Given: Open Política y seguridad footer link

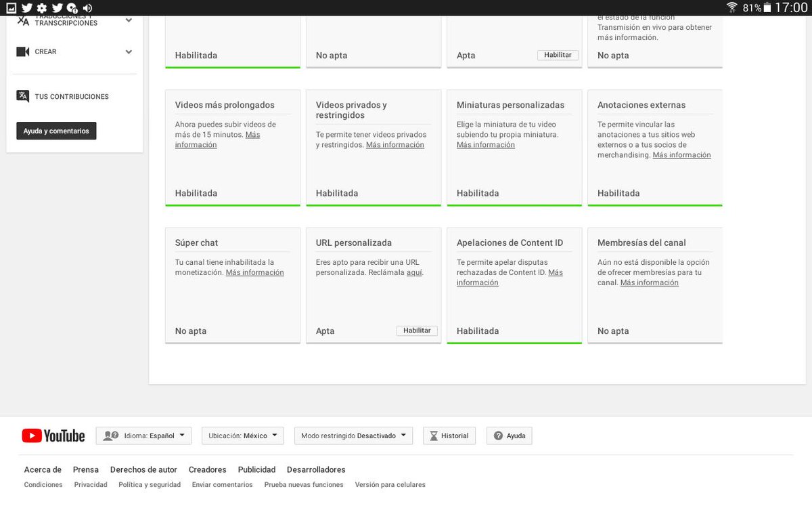Looking at the screenshot, I should 150,485.
